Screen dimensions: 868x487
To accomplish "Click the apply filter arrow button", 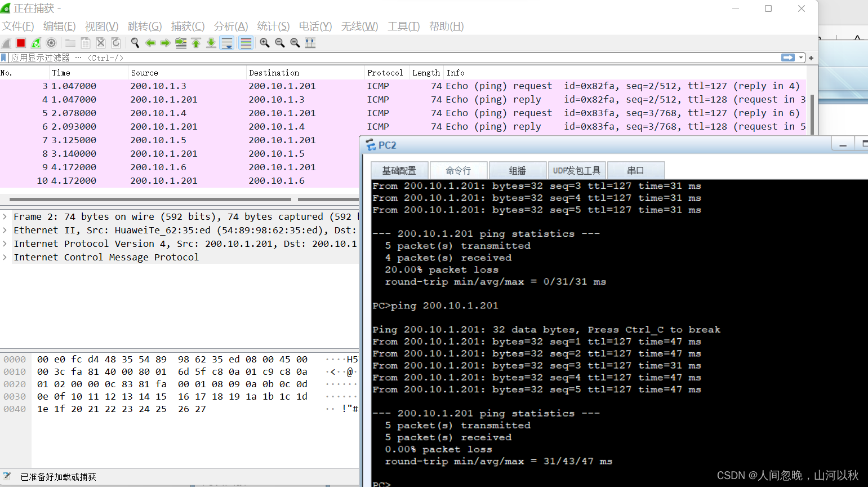I will pos(787,57).
